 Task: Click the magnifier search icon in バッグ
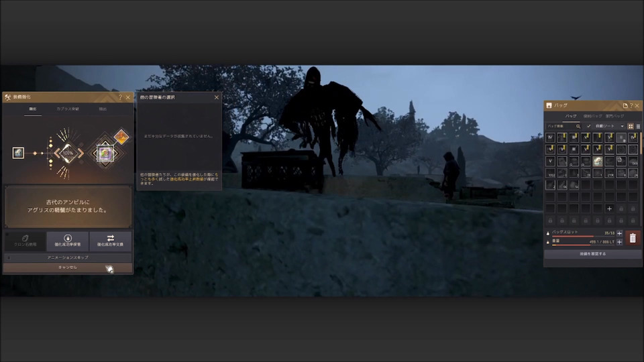pos(578,127)
